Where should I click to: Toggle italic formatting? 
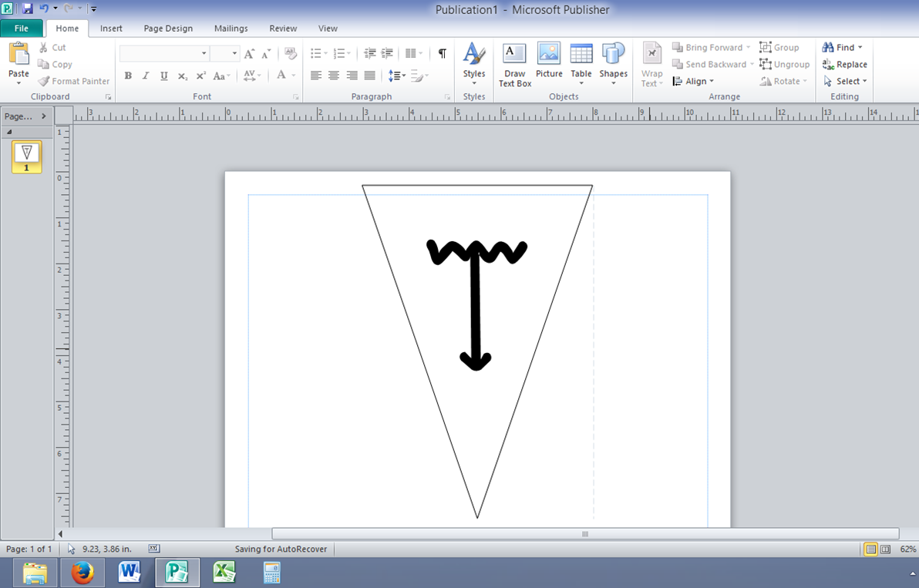click(x=145, y=76)
